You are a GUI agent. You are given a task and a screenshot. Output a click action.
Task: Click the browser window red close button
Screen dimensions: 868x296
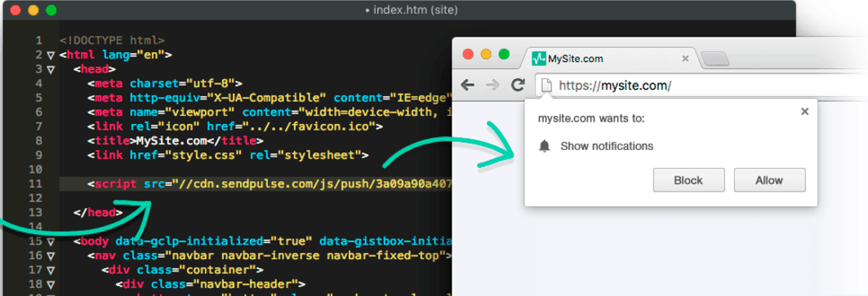click(x=469, y=54)
